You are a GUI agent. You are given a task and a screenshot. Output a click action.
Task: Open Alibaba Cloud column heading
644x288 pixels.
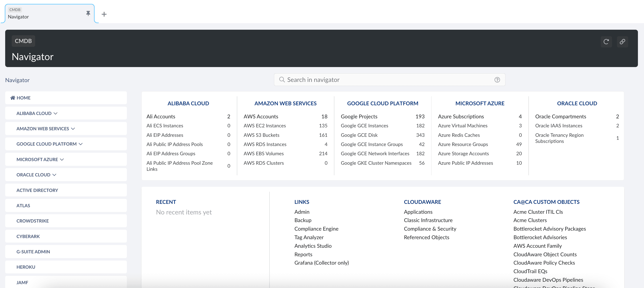click(x=188, y=103)
